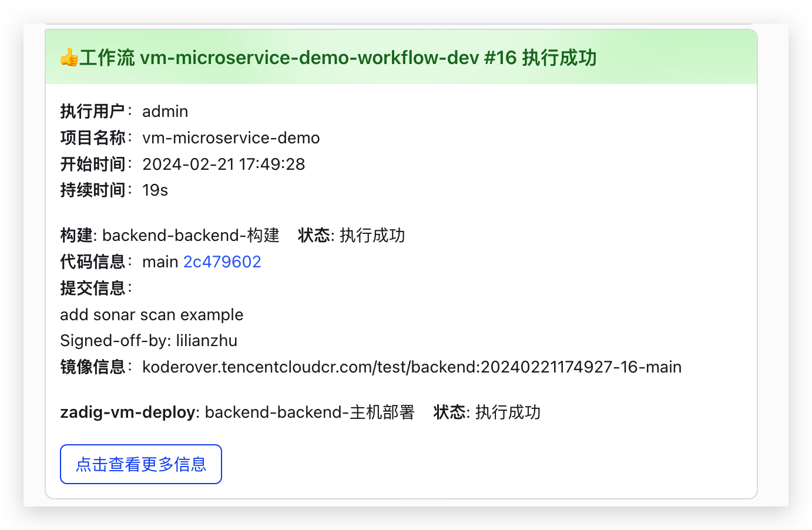The width and height of the screenshot is (812, 530).
Task: Click the 执行用户 label
Action: pyautogui.click(x=92, y=111)
